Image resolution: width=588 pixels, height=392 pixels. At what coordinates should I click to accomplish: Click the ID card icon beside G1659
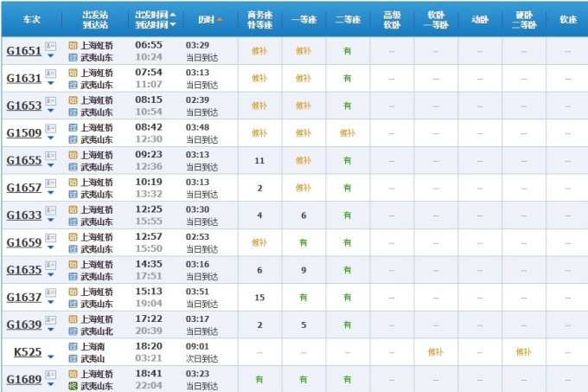pos(51,238)
